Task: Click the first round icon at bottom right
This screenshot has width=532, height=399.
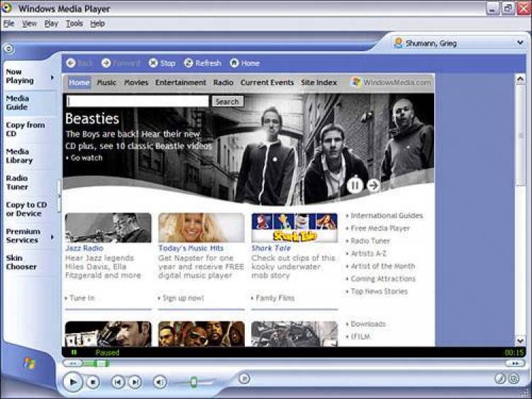Action: tap(500, 378)
